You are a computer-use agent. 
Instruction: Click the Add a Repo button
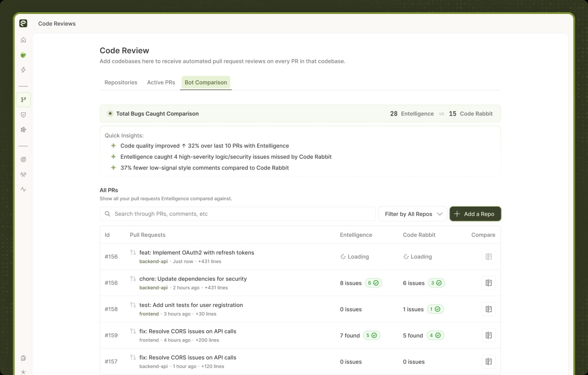coord(475,214)
